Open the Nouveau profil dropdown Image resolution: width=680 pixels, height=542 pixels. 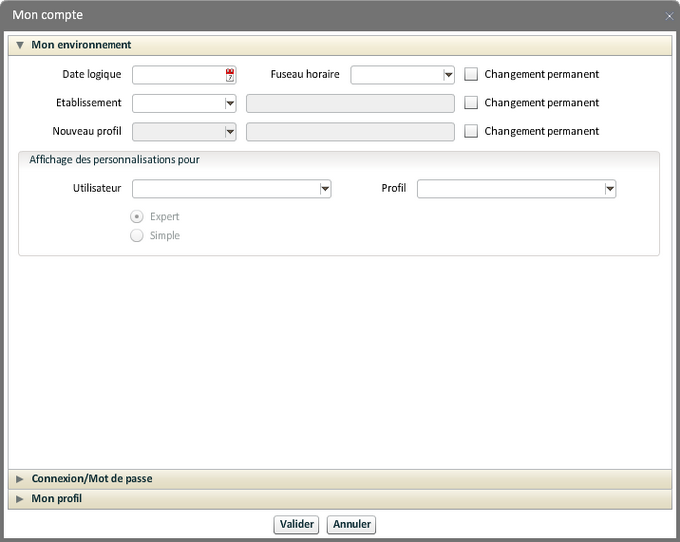[x=230, y=131]
